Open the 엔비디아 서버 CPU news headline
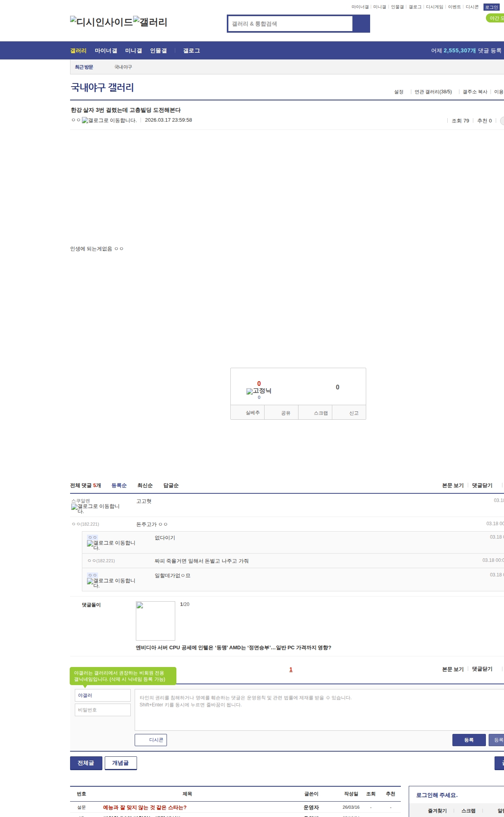Screen dimensions: 504x817 click(x=233, y=648)
